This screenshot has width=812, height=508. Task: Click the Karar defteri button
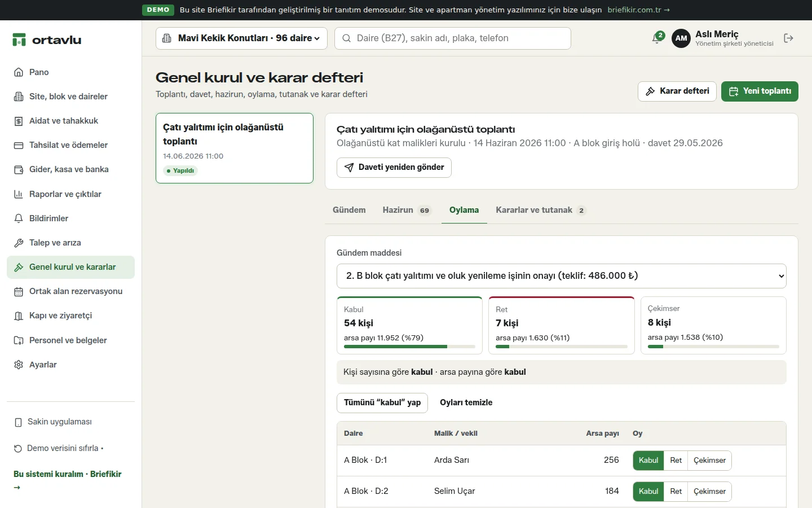[677, 91]
